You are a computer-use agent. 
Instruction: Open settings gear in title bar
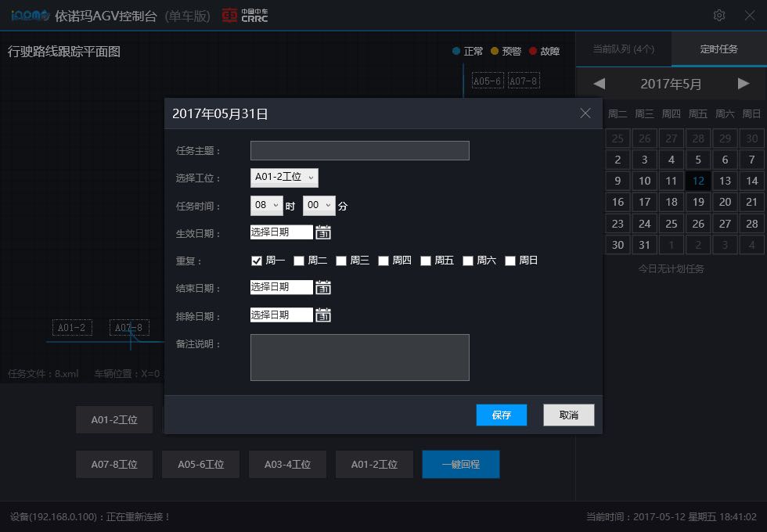coord(718,16)
